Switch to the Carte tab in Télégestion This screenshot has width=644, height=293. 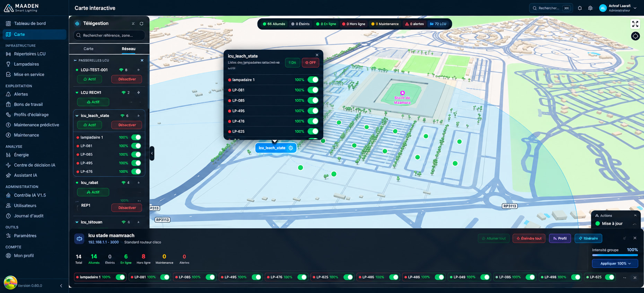[x=88, y=49]
